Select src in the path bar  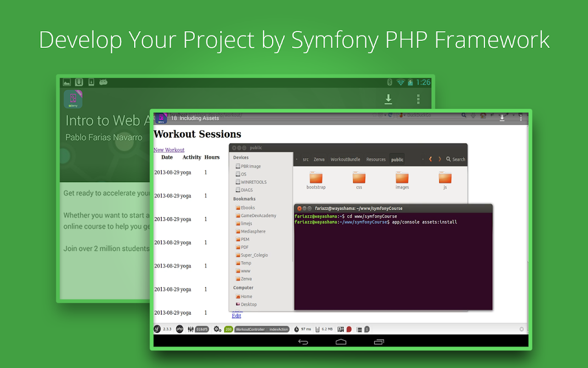tap(305, 160)
